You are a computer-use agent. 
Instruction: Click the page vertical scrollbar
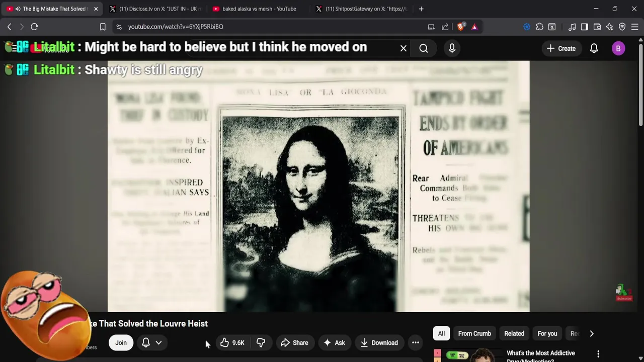coord(640,85)
